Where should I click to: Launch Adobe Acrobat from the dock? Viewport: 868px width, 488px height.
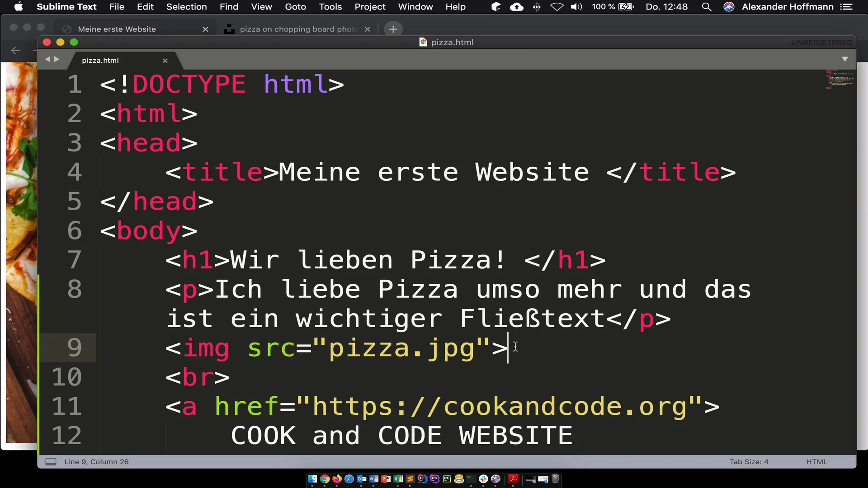pyautogui.click(x=514, y=479)
